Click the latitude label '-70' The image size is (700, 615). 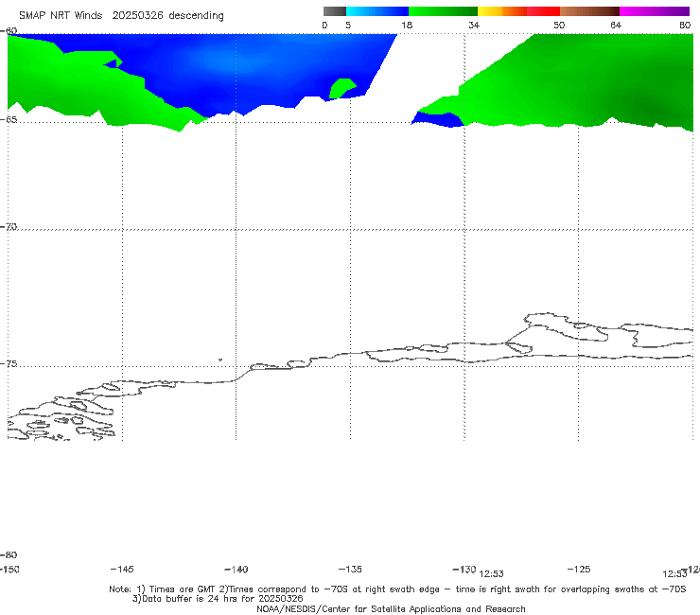(9, 227)
